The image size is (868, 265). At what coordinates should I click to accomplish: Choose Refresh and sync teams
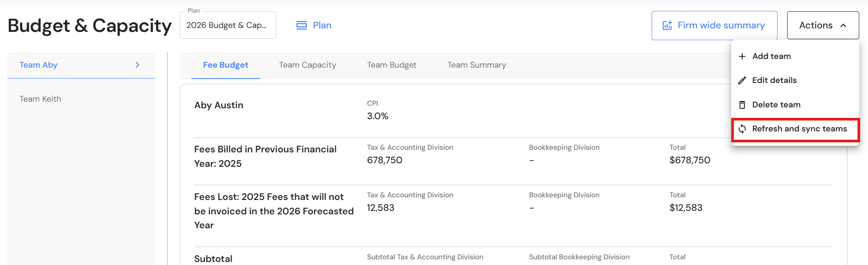(x=799, y=129)
